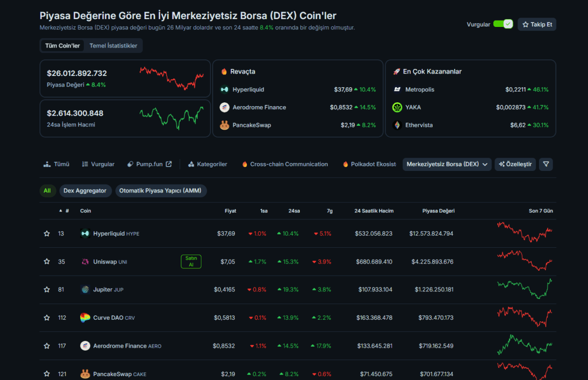Click the PancakeSwap icon in Revaçta

224,125
